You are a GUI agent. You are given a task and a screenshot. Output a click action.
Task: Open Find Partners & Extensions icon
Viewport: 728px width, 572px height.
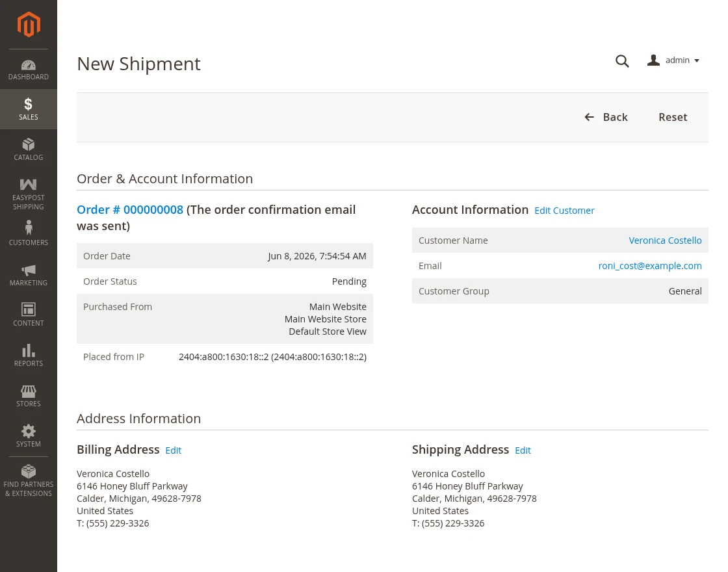pyautogui.click(x=29, y=471)
